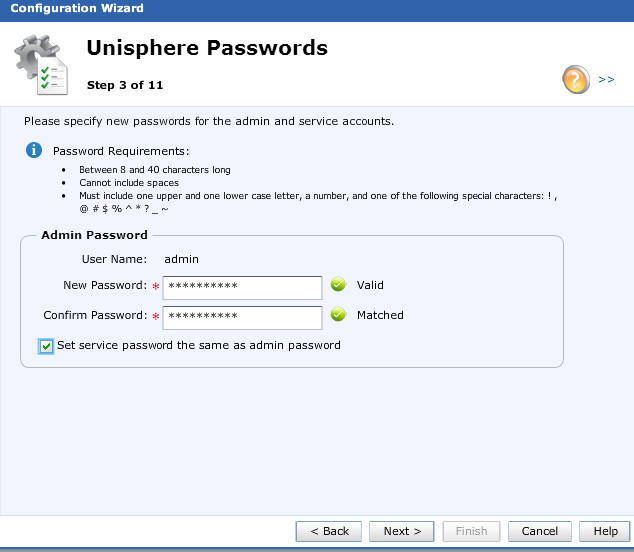
Task: Click the Step 3 of 11 indicator
Action: tap(125, 85)
